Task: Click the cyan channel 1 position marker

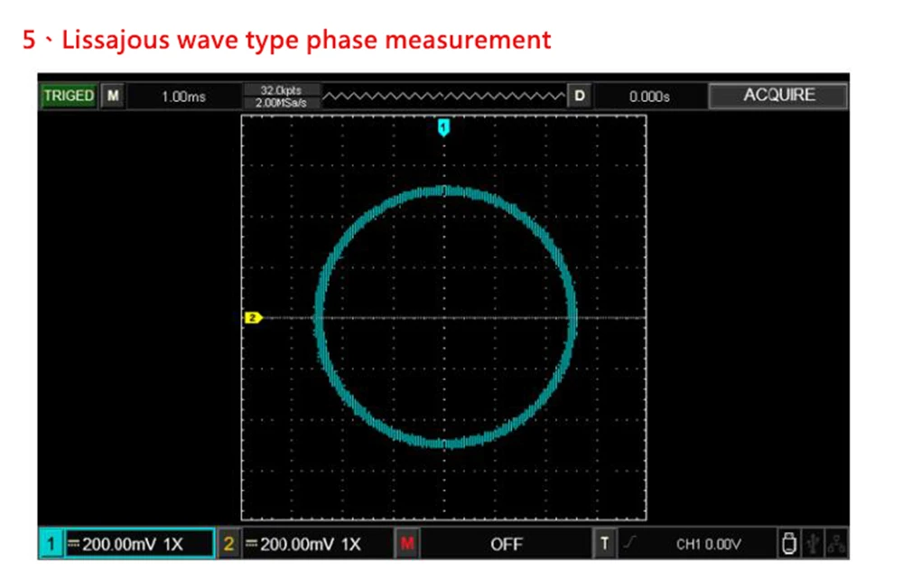Action: [x=443, y=126]
